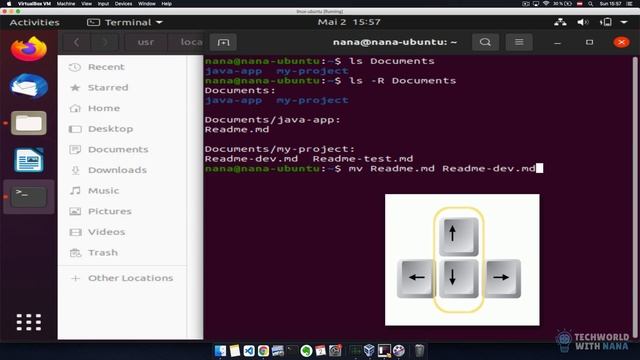Open Finder from the macOS dock
Image resolution: width=640 pixels, height=360 pixels.
(220, 350)
